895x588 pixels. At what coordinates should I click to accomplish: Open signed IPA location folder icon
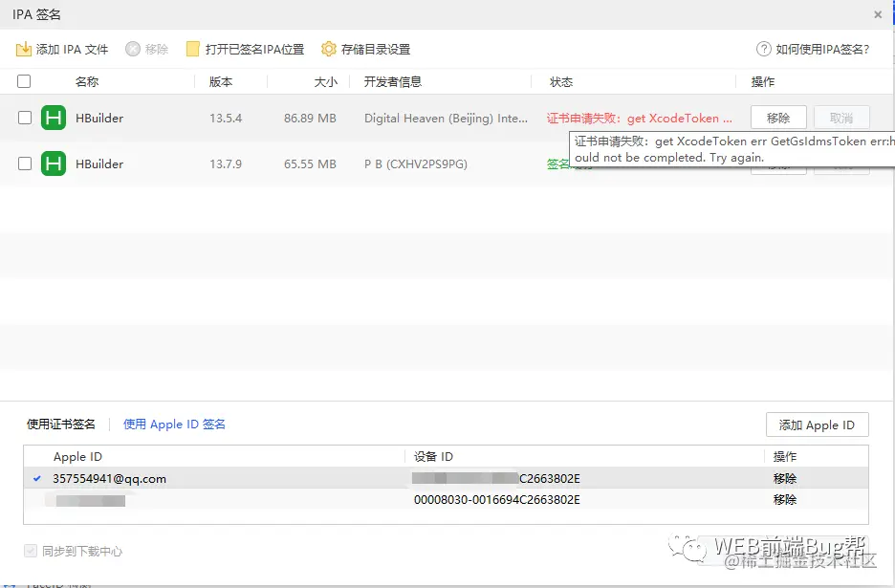click(x=193, y=49)
